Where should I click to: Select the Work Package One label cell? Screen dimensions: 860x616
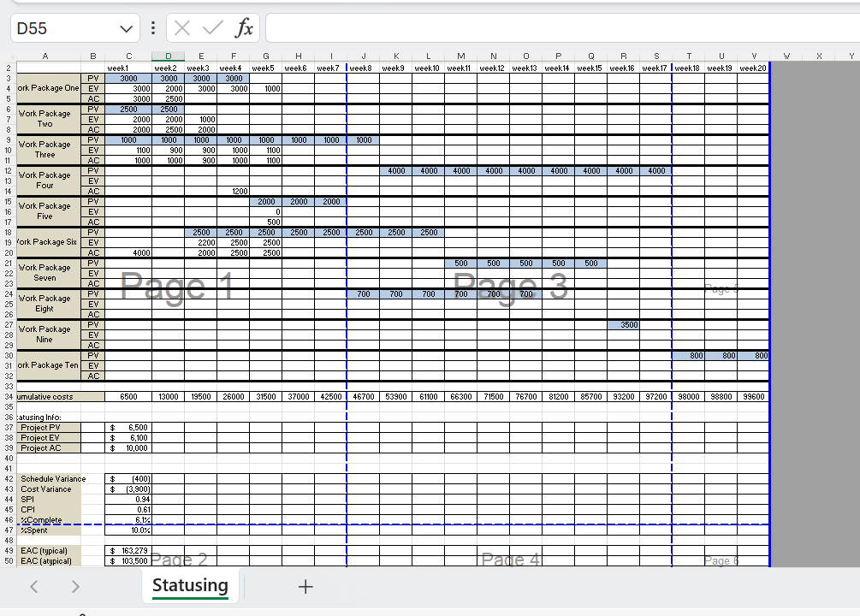tap(45, 88)
